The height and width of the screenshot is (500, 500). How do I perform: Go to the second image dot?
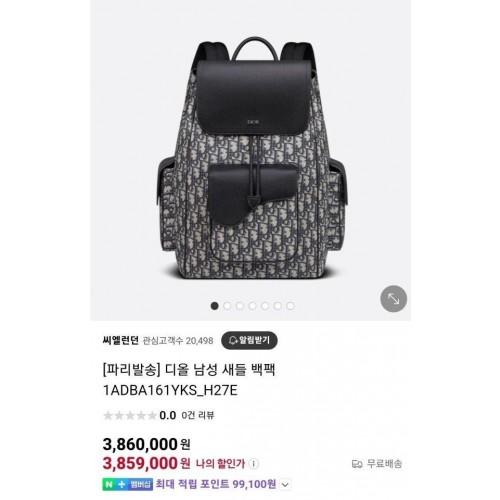tap(227, 306)
